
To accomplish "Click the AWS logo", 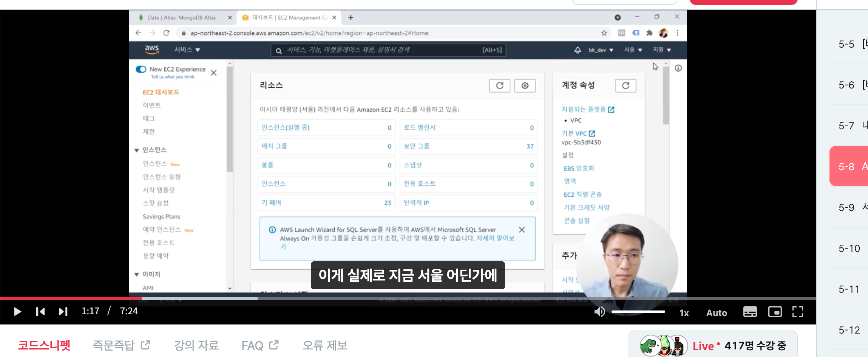I will (x=152, y=50).
